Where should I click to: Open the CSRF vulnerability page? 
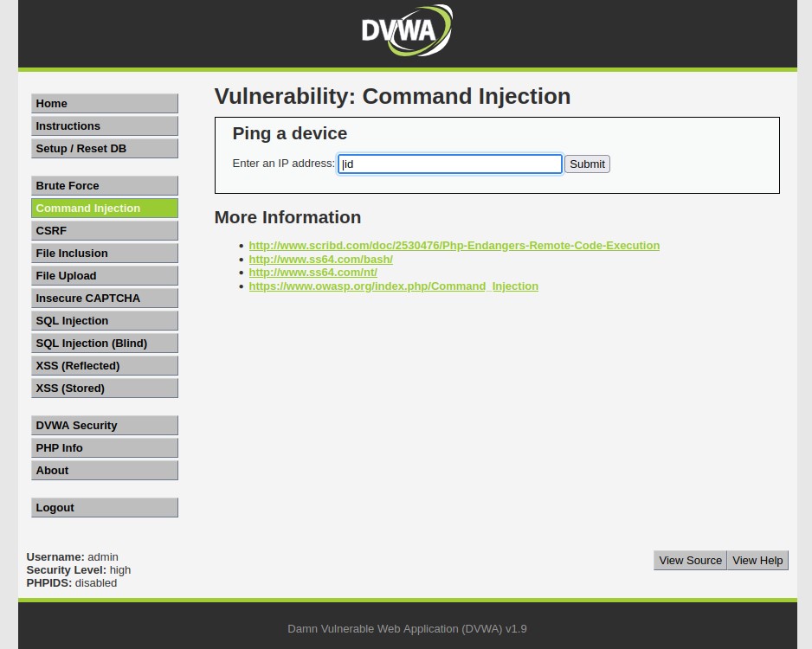(x=105, y=231)
